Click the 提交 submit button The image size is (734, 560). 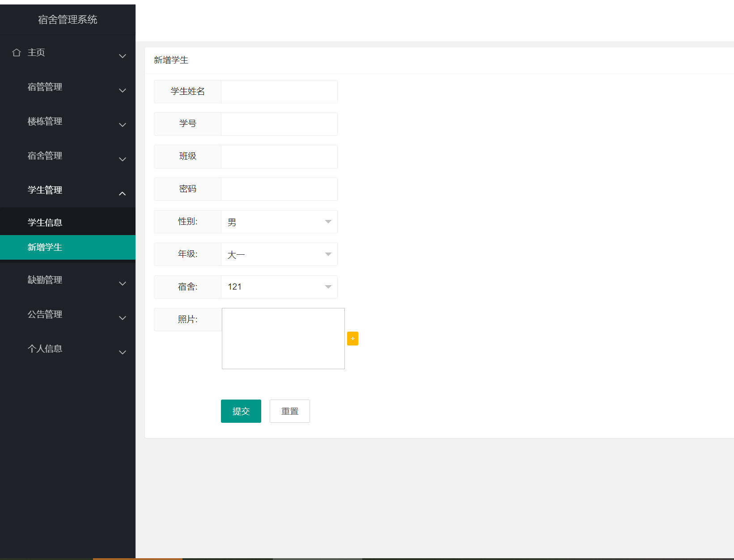pyautogui.click(x=241, y=411)
